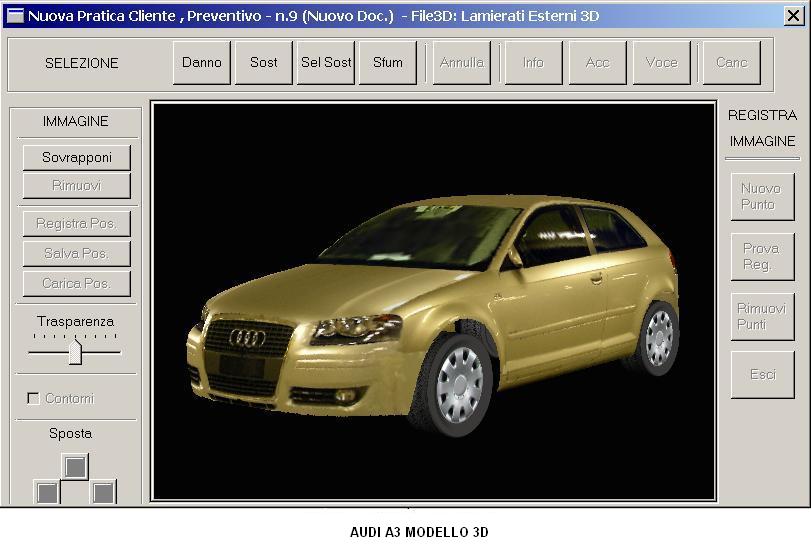Viewport: 811px width, 555px height.
Task: Click the SELEZIONE label
Action: click(x=82, y=63)
